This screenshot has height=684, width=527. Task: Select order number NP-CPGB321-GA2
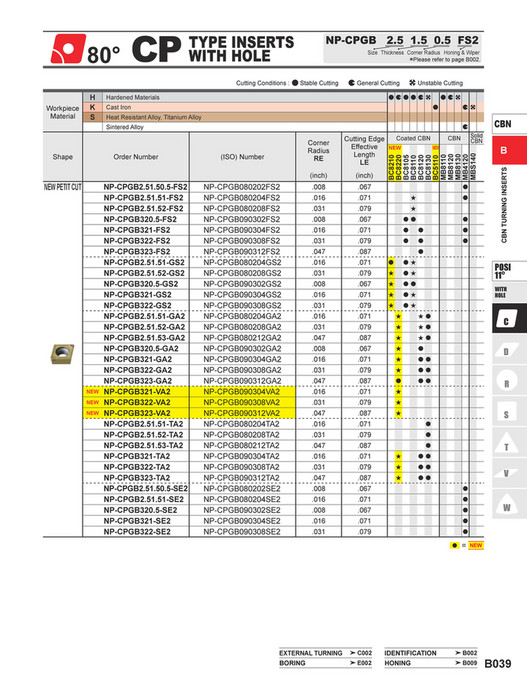[x=138, y=359]
